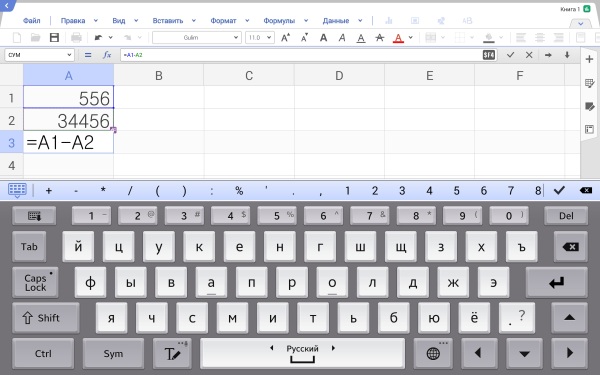Screen dimensions: 600x375
Task: Save the workbook with the floppy icon
Action: click(x=54, y=38)
